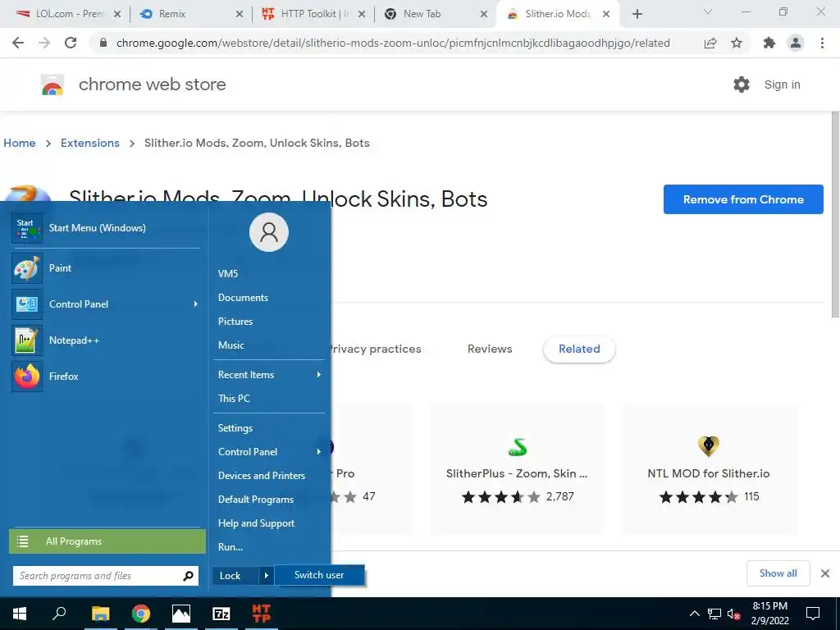Open SlitherPlus extension card
Viewport: 840px width, 630px height.
517,470
